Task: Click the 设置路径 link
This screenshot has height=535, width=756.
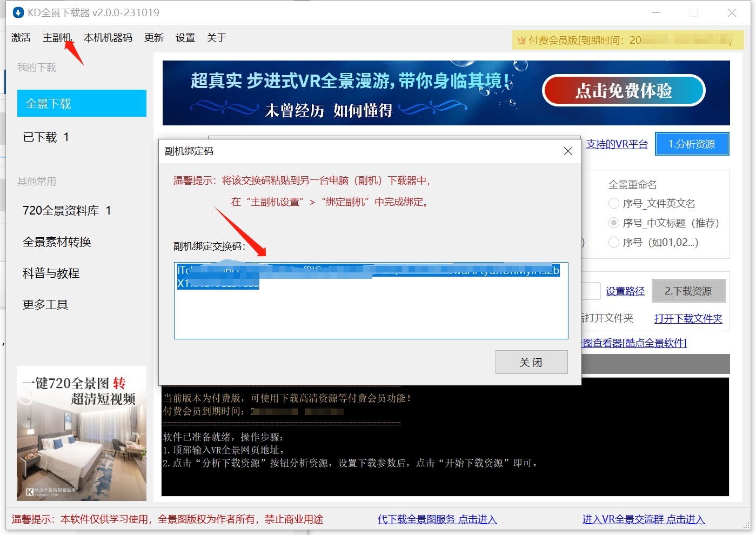Action: click(x=625, y=291)
